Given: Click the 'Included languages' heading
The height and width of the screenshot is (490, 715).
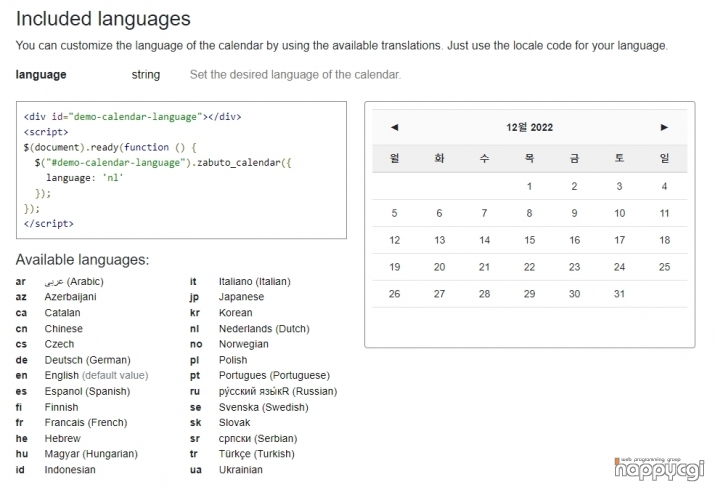Looking at the screenshot, I should (x=103, y=19).
